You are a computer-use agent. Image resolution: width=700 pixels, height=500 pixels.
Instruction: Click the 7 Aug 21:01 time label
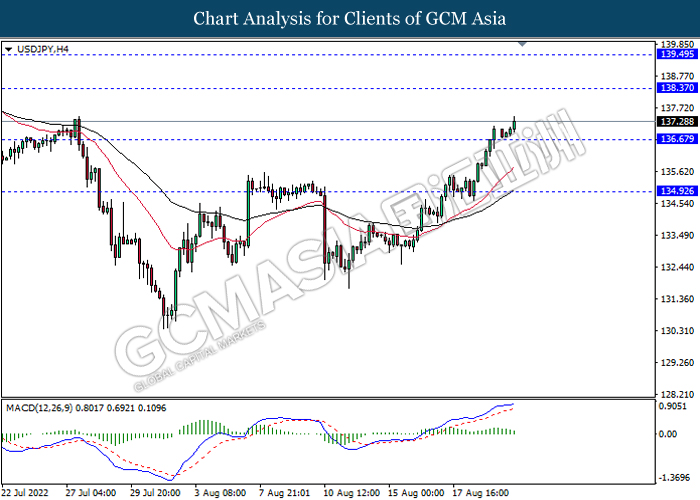pyautogui.click(x=284, y=493)
